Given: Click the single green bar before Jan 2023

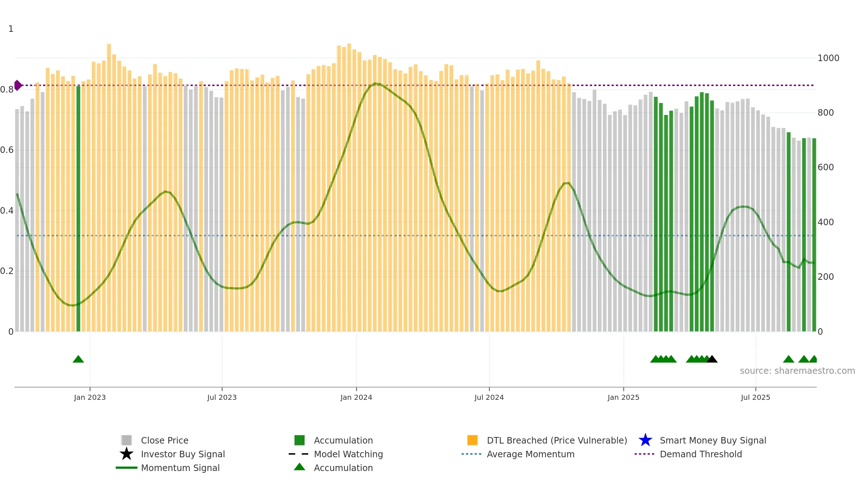Looking at the screenshot, I should point(78,209).
